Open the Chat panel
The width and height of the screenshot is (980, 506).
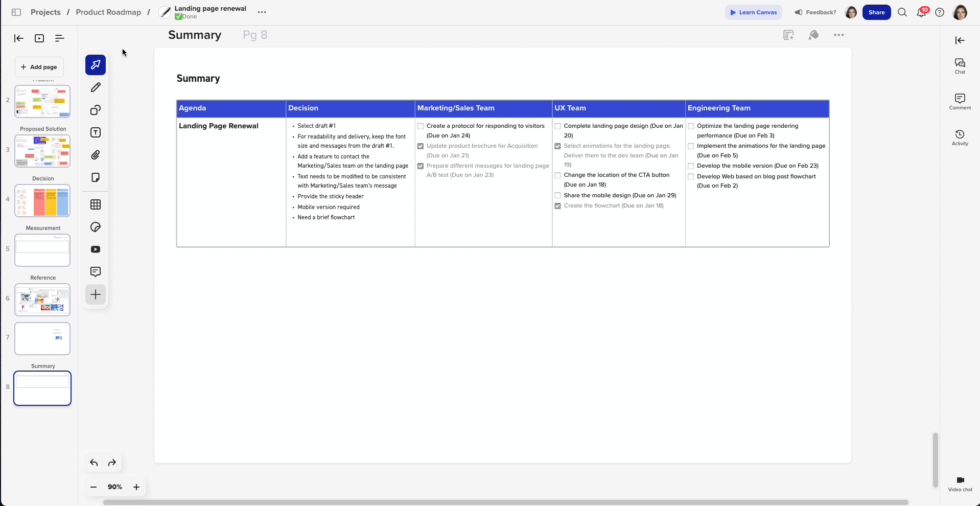(960, 65)
